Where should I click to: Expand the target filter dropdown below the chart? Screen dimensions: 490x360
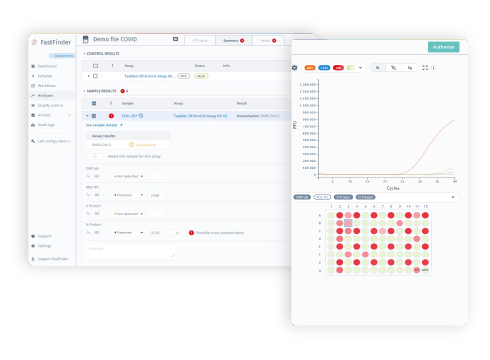point(453,197)
